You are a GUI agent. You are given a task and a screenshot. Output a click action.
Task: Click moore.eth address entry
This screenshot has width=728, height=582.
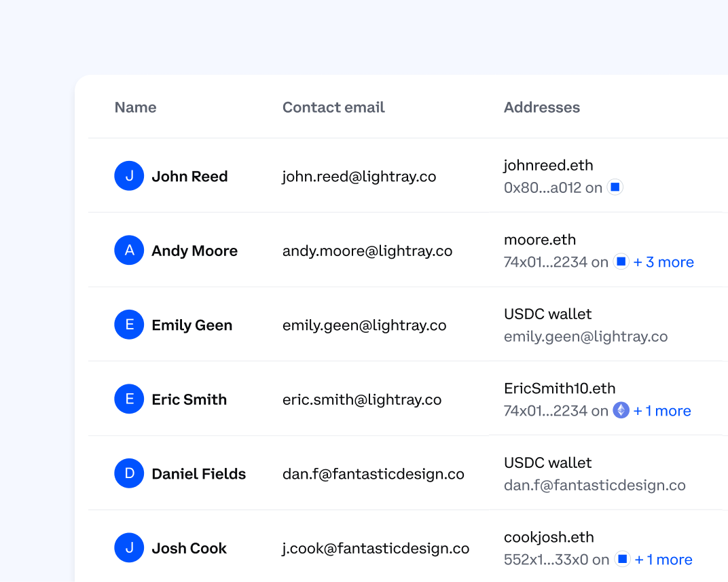point(540,240)
